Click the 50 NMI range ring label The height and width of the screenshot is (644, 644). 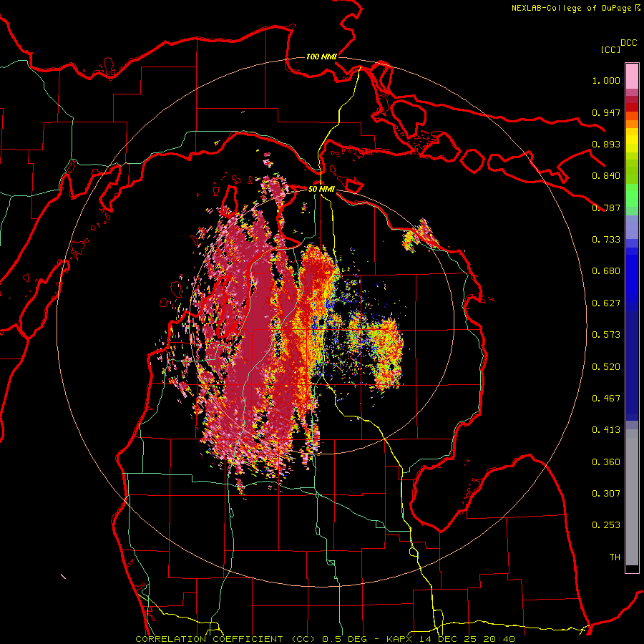[x=321, y=189]
